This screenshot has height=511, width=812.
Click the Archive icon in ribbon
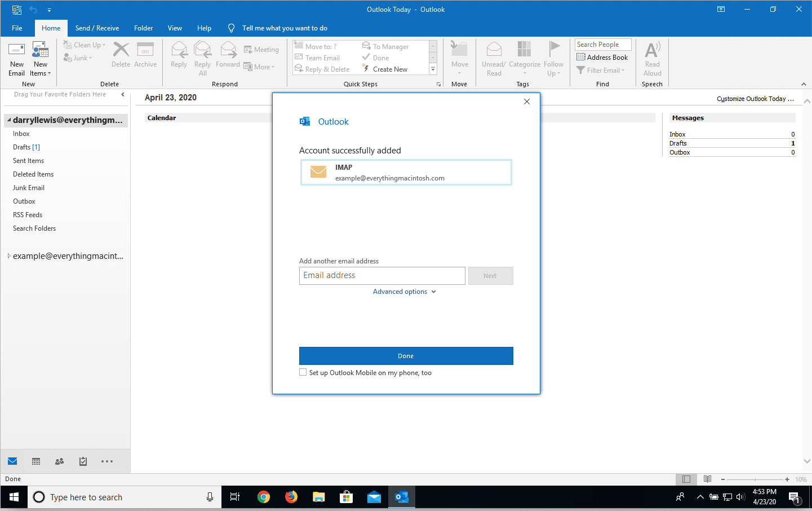pos(145,50)
